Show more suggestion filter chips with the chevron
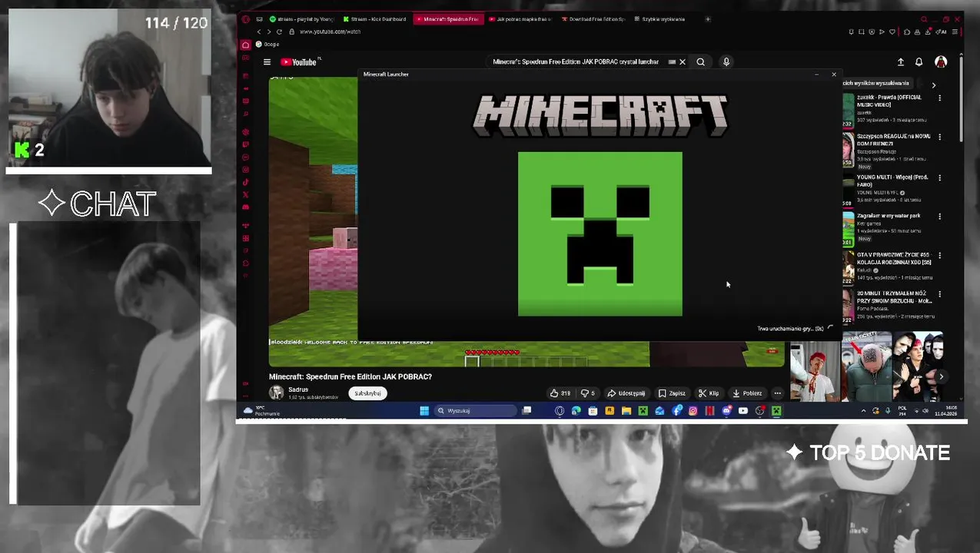The width and height of the screenshot is (980, 553). 934,85
